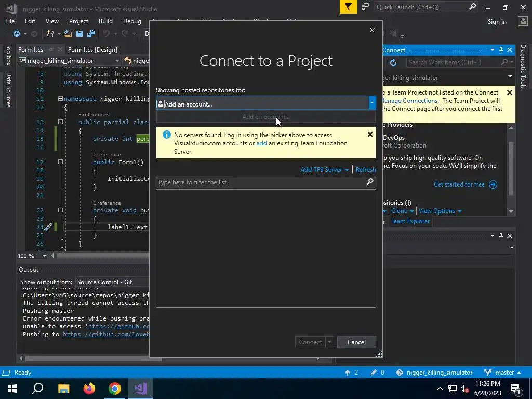Open the Windows Start menu
Viewport: 532px width, 399px height.
(12, 389)
